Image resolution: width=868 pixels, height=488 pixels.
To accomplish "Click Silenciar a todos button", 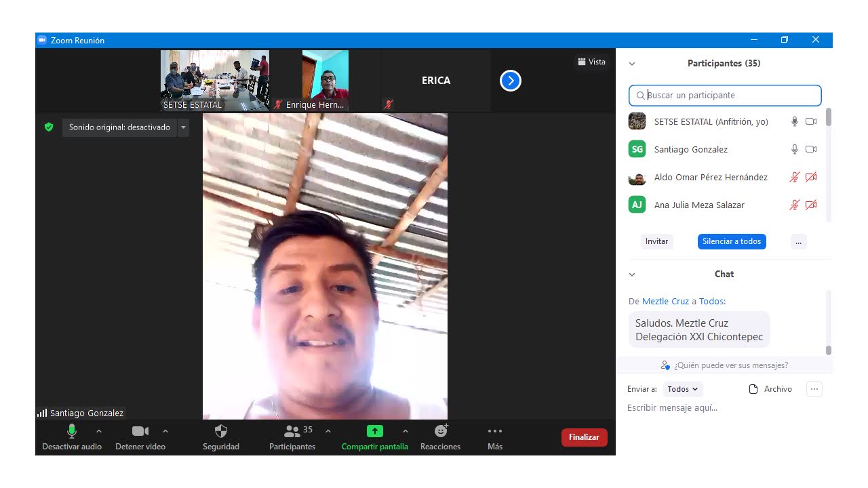I will coord(732,241).
